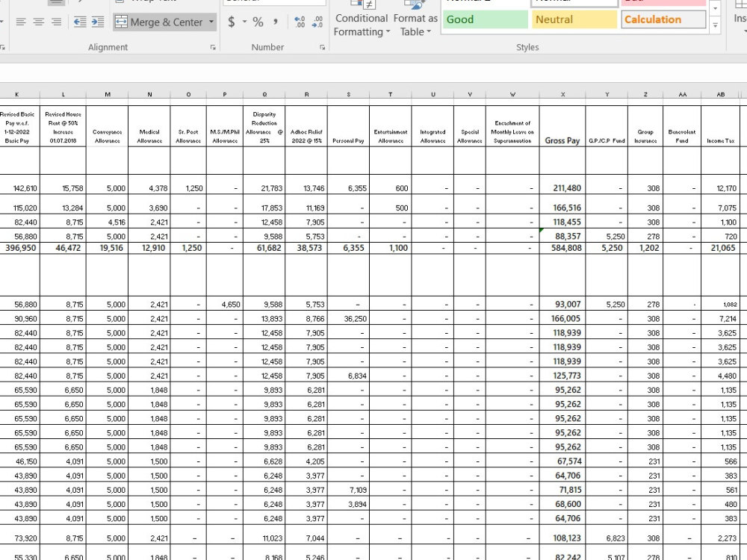The width and height of the screenshot is (747, 560).
Task: Select the total gross pay cell 584,808
Action: (x=562, y=248)
